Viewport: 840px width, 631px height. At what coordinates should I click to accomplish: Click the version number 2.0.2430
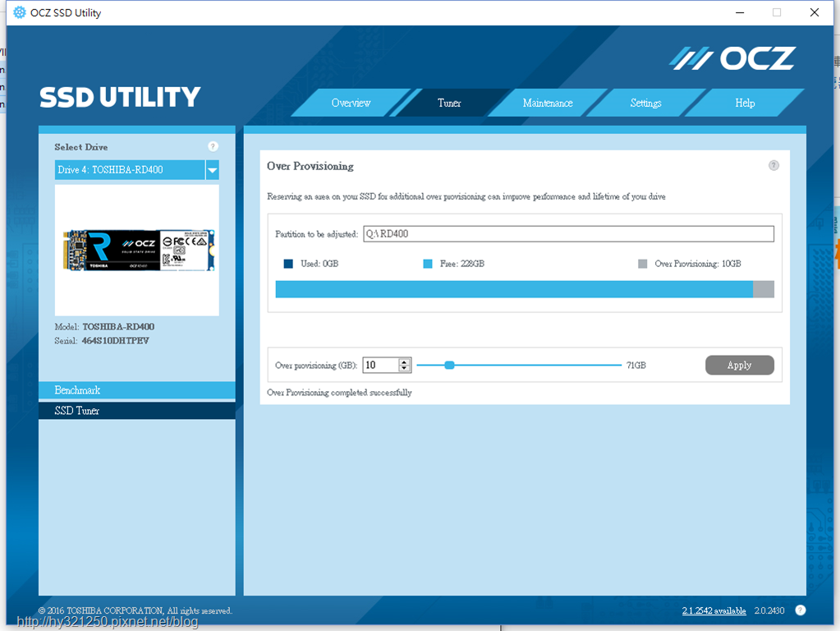(769, 610)
